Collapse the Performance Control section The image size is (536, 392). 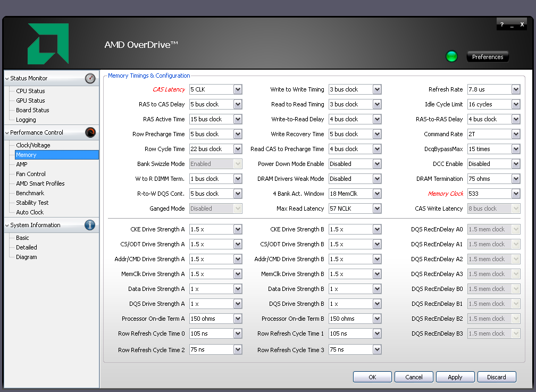(7, 133)
